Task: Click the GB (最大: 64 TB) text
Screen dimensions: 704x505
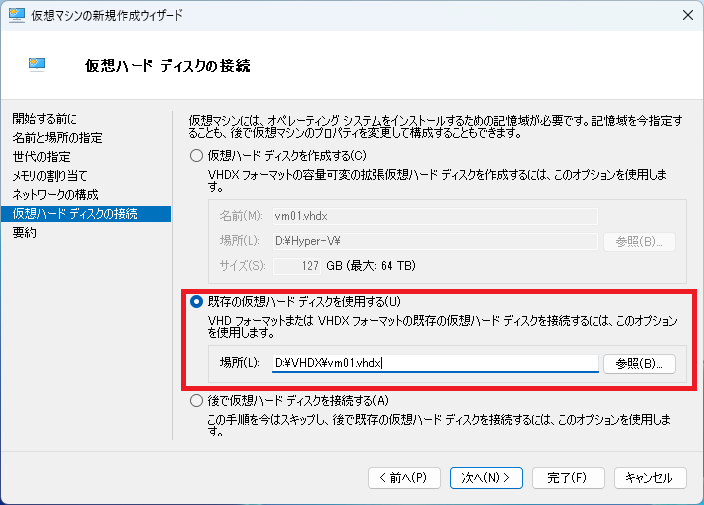Action: click(371, 266)
